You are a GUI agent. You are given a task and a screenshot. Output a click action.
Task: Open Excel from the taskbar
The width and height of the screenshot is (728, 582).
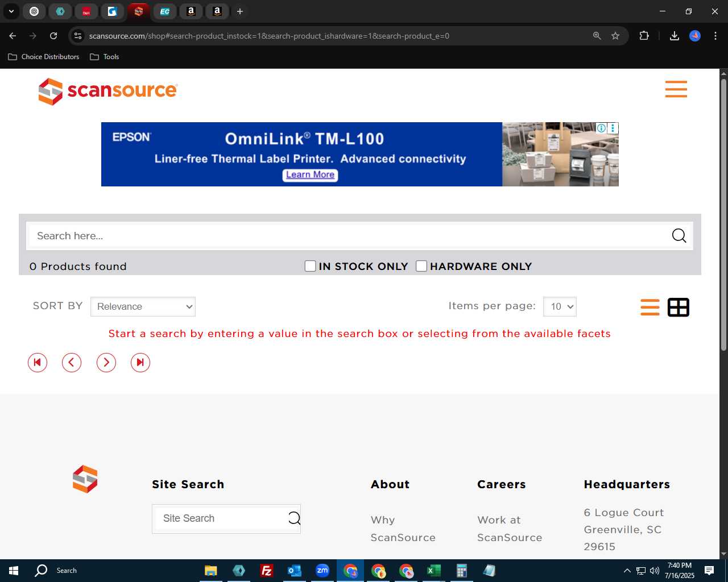click(434, 571)
